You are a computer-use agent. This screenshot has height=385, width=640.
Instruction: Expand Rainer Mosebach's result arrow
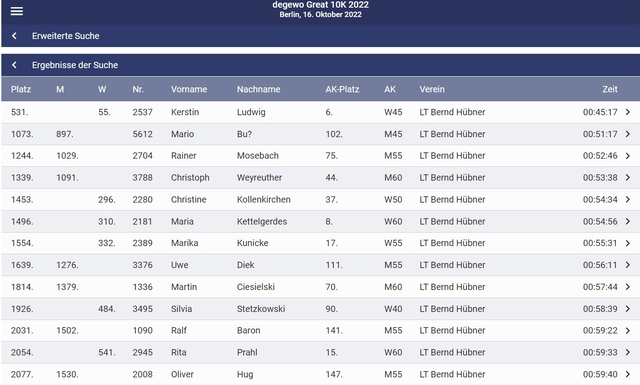(628, 156)
